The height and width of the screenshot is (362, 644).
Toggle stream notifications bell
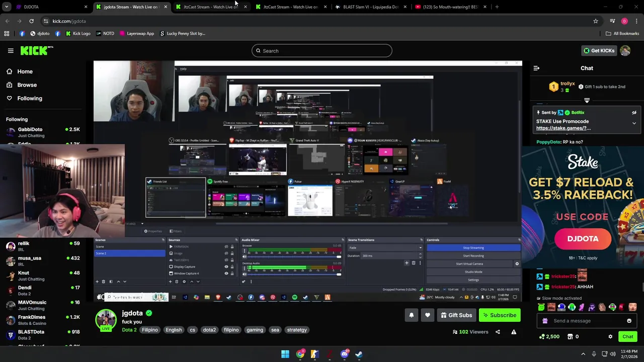411,315
